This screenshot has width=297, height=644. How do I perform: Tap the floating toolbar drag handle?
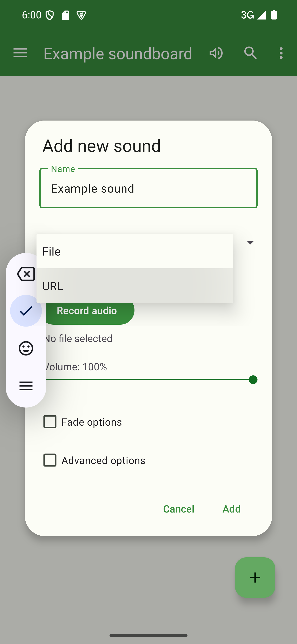[x=26, y=386]
